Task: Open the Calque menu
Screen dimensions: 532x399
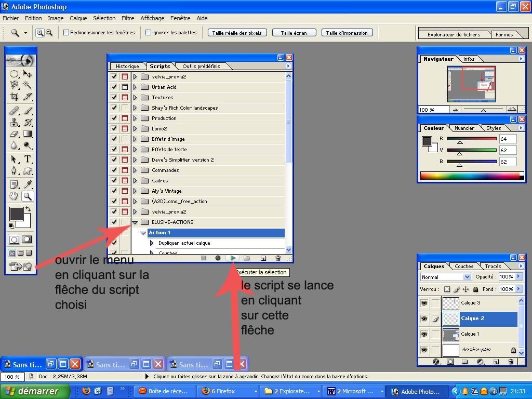Action: tap(78, 18)
